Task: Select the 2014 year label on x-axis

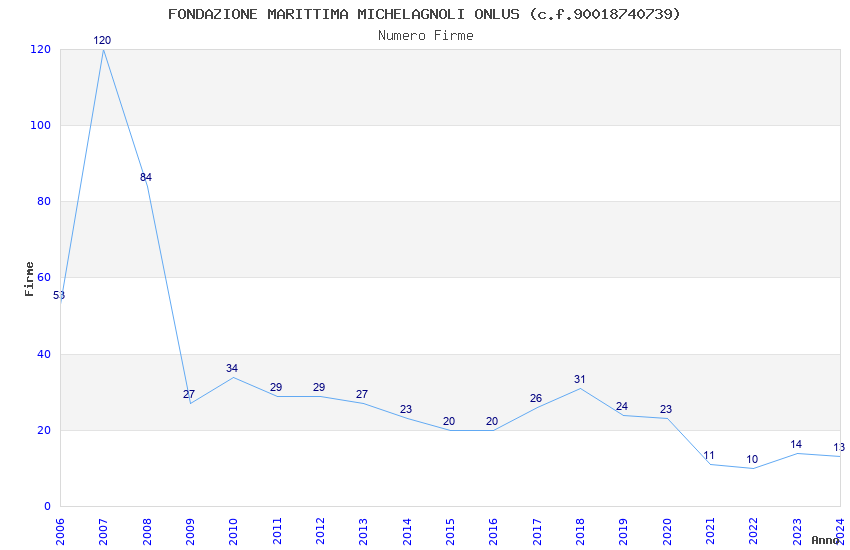Action: 407,532
